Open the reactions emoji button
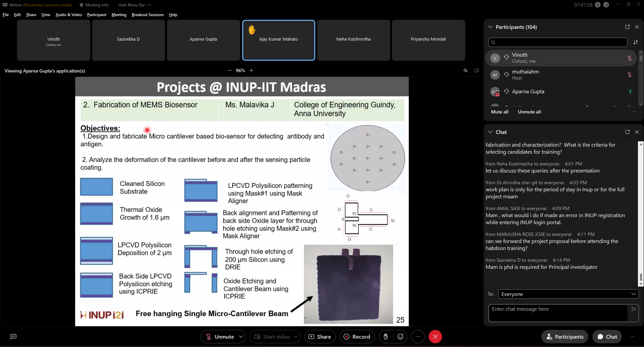Screen dimensions: 644x347 tap(400, 337)
